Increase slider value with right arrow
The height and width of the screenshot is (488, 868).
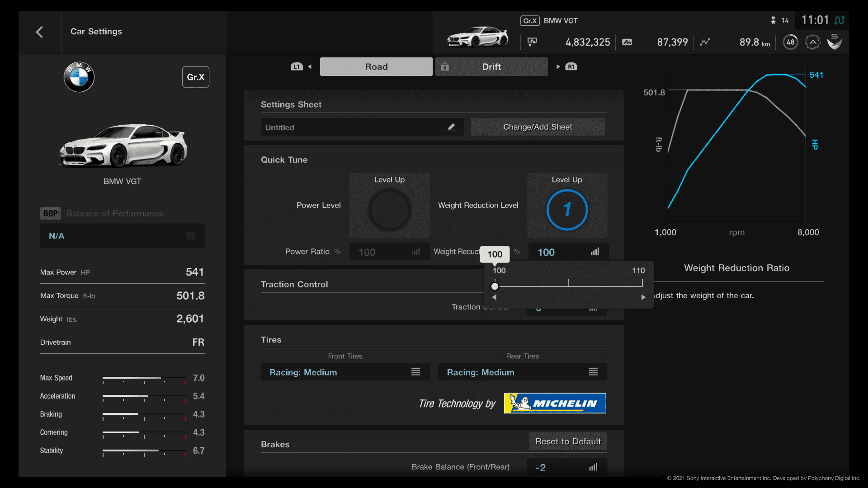(x=643, y=297)
